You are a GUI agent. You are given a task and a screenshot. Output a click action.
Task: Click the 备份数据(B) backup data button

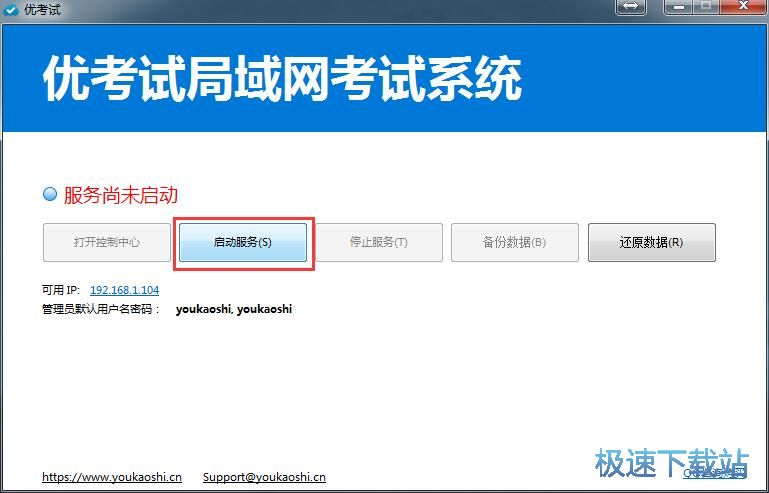pos(514,242)
